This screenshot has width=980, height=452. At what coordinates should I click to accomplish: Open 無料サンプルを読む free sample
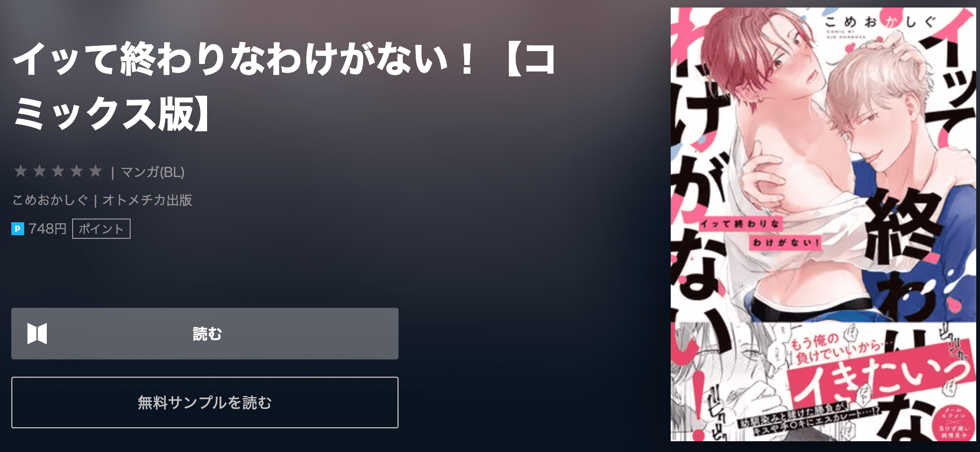pos(205,402)
